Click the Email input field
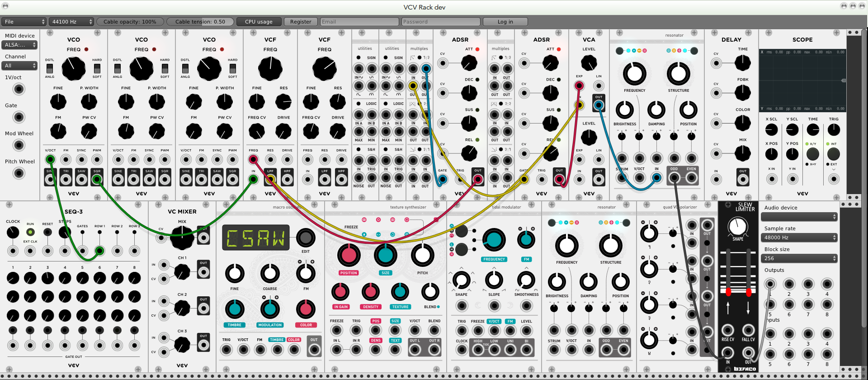868x380 pixels. [x=359, y=22]
